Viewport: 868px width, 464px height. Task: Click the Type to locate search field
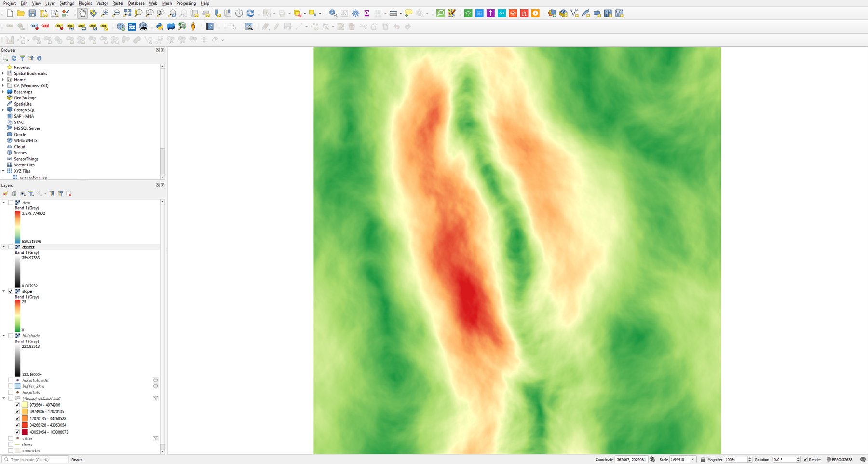click(35, 460)
